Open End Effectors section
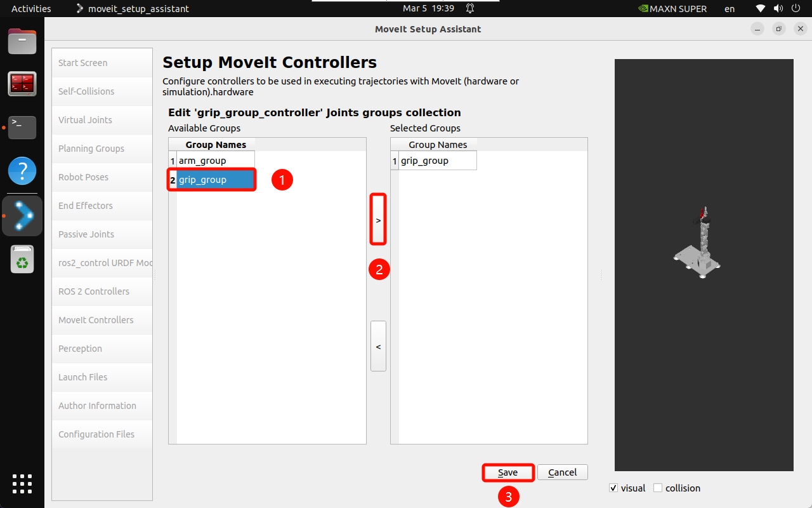The height and width of the screenshot is (508, 812). [102, 206]
